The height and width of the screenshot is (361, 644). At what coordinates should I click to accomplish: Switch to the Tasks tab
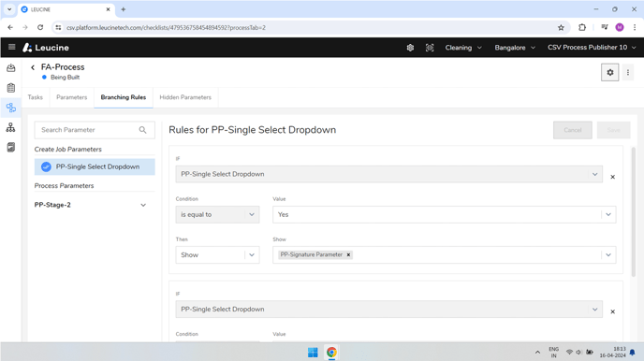[x=36, y=97]
